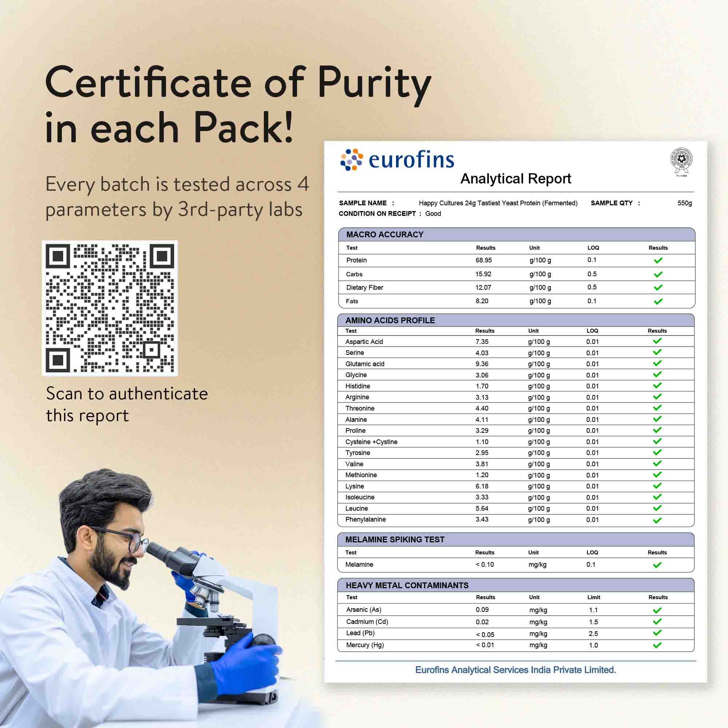Click the MELAMINE SPIKING TEST header
728x728 pixels.
(395, 539)
